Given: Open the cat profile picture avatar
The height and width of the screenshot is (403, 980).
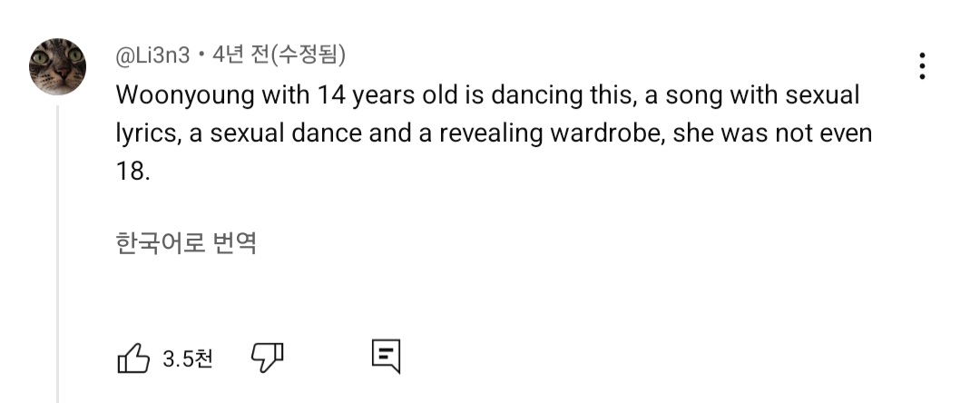Looking at the screenshot, I should (58, 66).
